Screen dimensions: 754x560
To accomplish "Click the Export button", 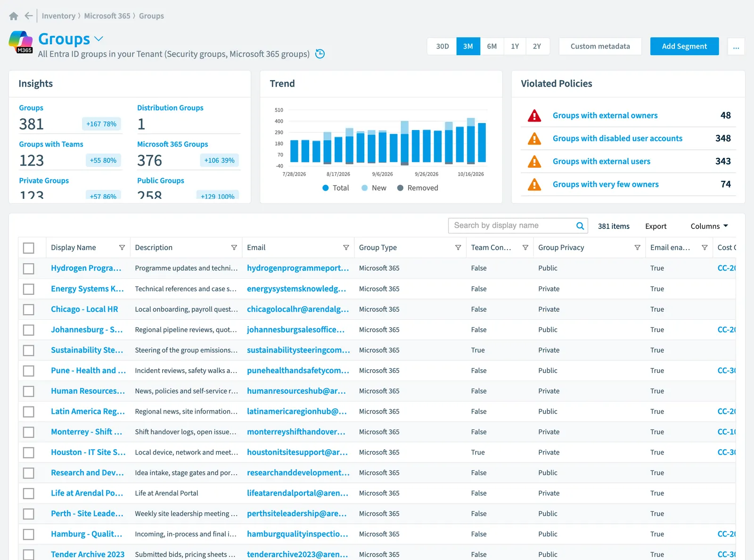I will [x=656, y=226].
